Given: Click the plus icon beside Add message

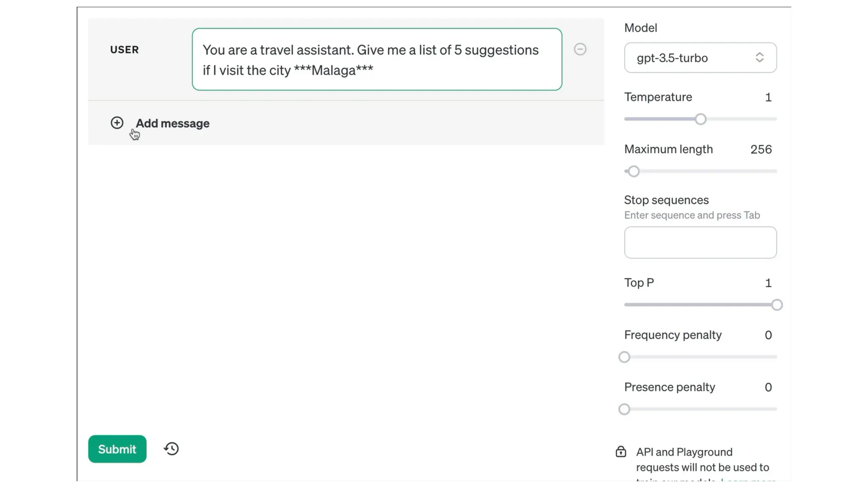Looking at the screenshot, I should click(117, 123).
